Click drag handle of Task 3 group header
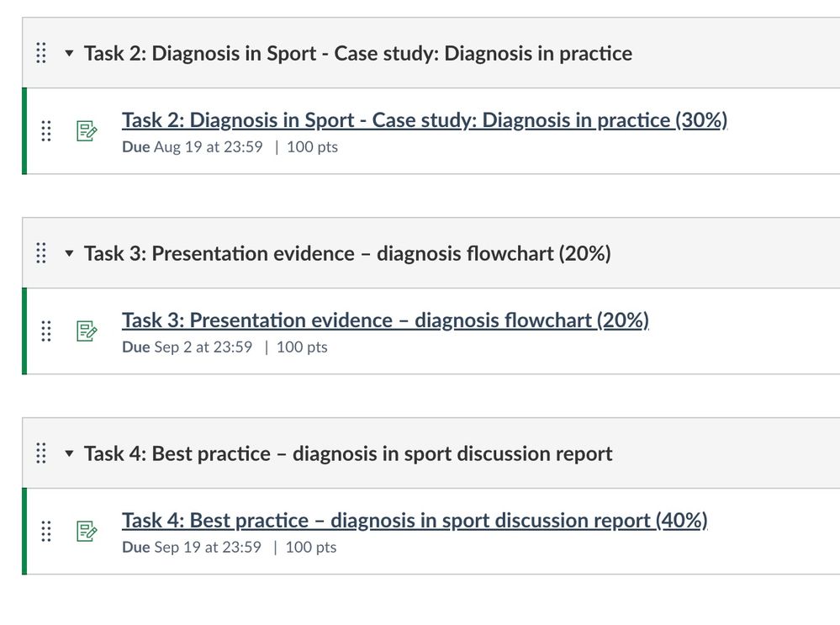 coord(40,253)
